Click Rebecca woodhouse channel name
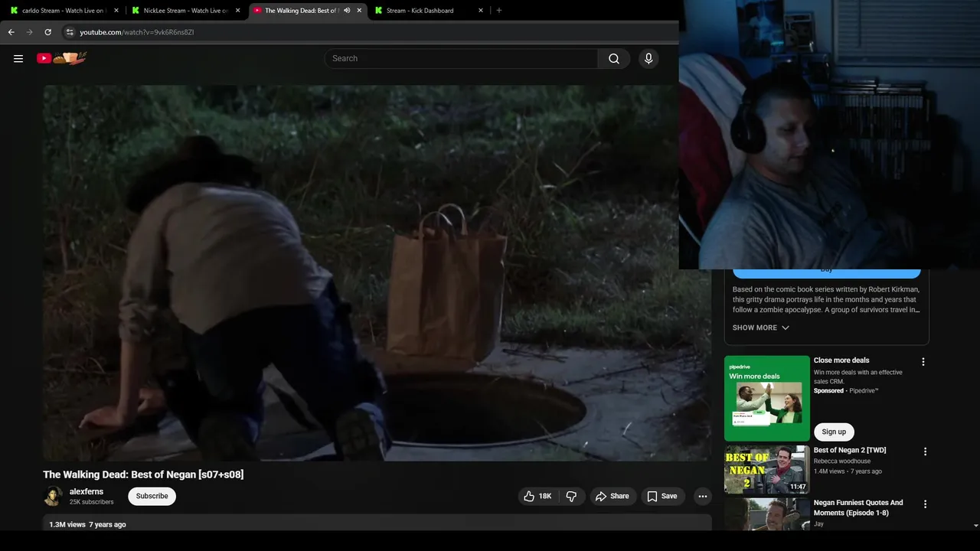The width and height of the screenshot is (980, 551). tap(842, 461)
